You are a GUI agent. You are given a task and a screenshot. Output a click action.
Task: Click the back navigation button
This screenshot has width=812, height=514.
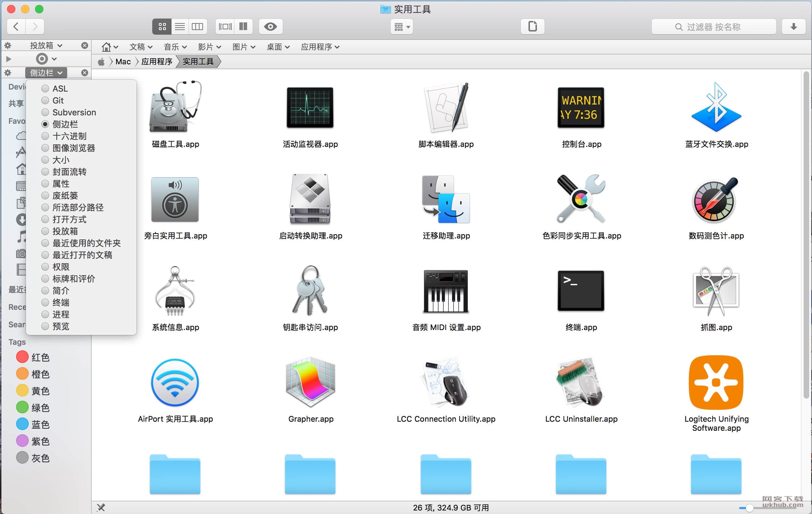point(16,27)
